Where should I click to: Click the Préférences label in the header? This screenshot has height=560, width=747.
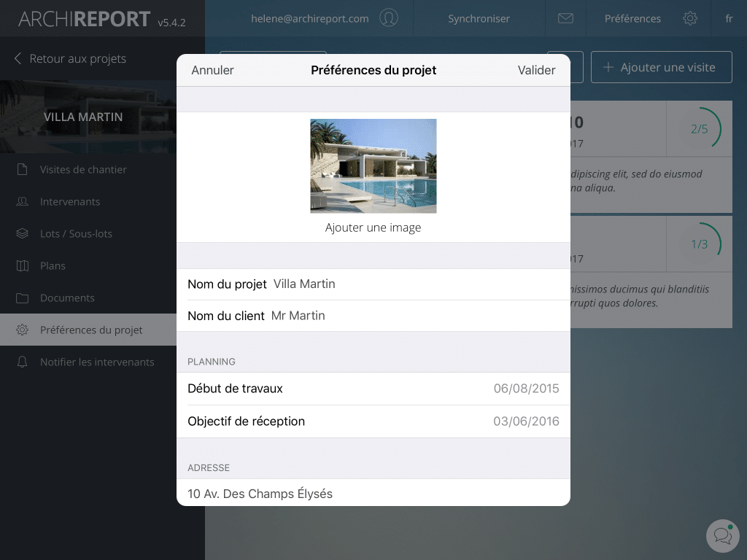[632, 18]
